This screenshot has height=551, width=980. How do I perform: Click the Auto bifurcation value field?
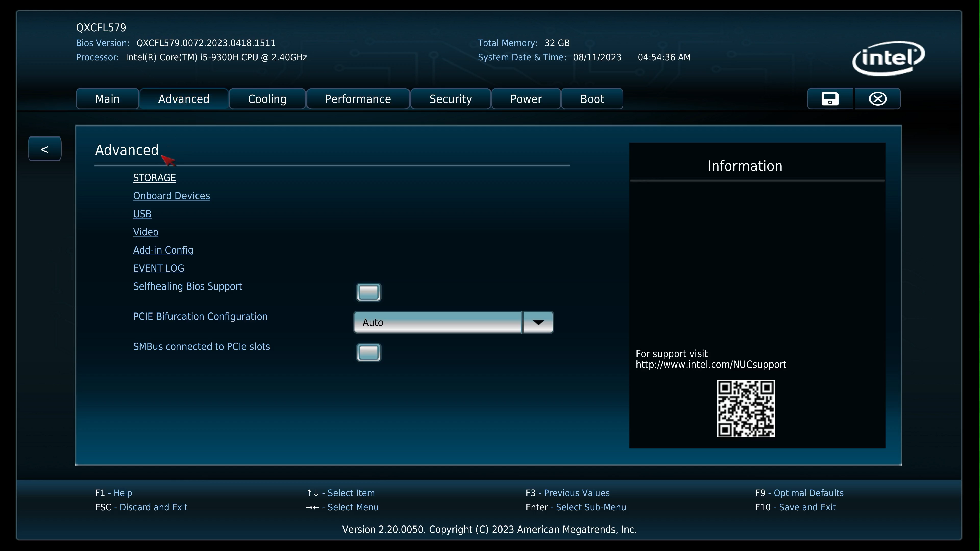[437, 322]
